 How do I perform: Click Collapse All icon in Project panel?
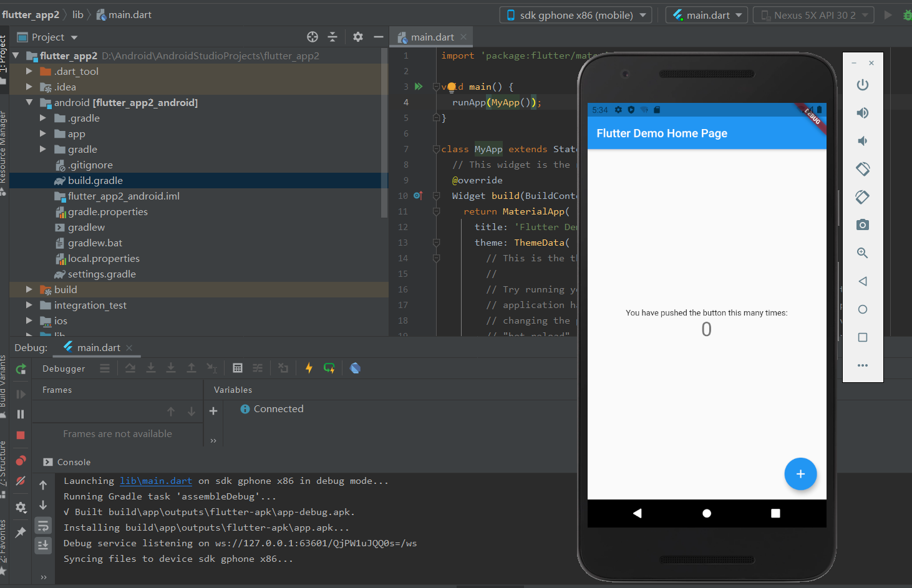coord(332,37)
